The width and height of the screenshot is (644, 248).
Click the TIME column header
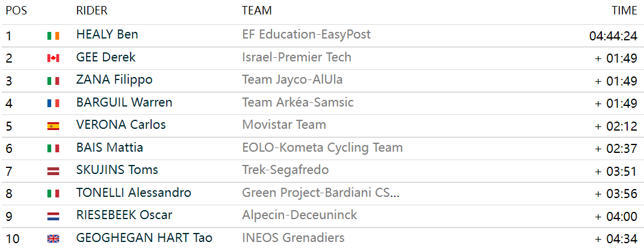pyautogui.click(x=624, y=11)
